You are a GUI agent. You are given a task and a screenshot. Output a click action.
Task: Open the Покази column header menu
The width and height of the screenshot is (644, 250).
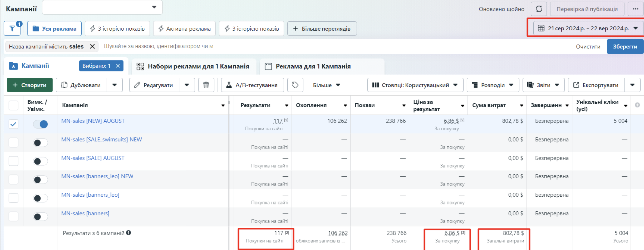click(x=404, y=105)
